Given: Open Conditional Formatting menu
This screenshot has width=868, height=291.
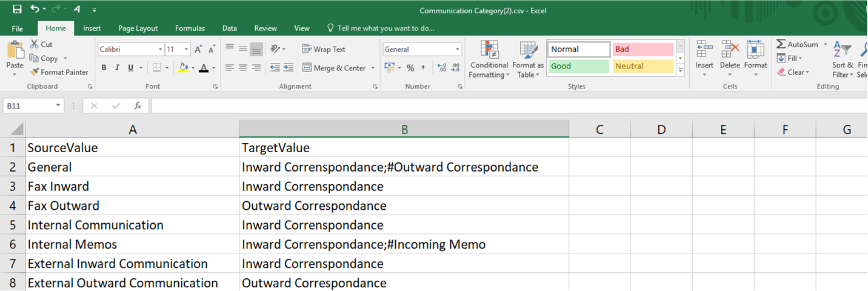Looking at the screenshot, I should pyautogui.click(x=489, y=59).
